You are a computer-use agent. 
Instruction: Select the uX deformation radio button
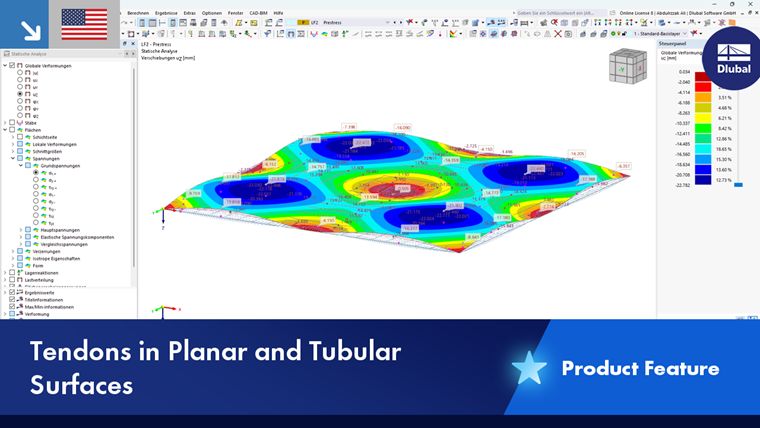[20, 79]
